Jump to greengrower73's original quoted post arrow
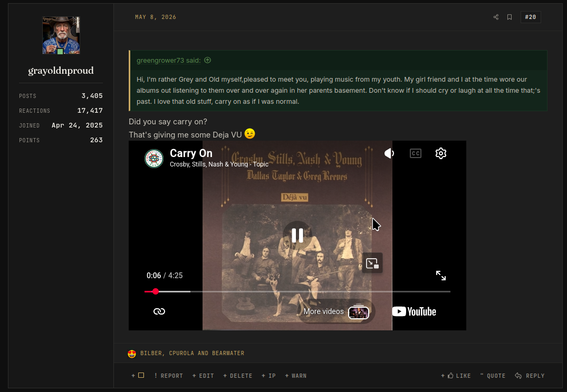 point(208,60)
